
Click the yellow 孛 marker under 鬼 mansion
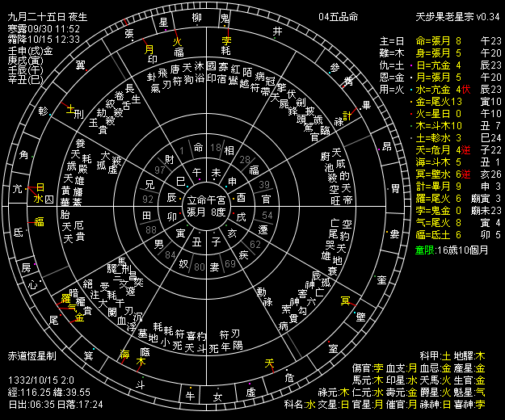[x=225, y=40]
